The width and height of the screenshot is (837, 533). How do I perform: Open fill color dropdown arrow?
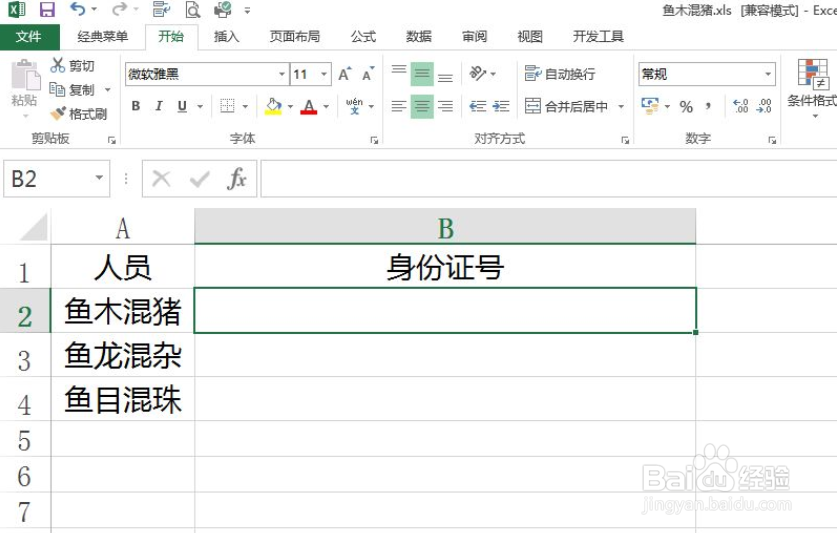[290, 106]
